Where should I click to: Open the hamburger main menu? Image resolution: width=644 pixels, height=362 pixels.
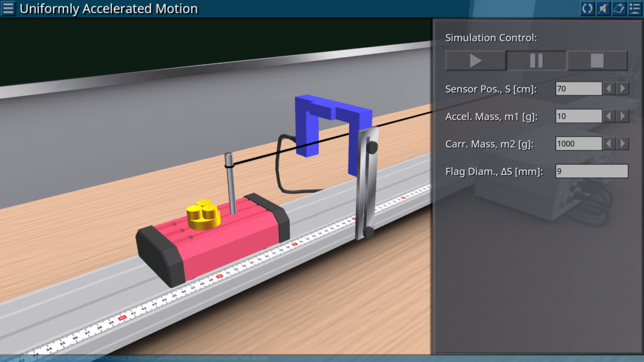(x=9, y=9)
